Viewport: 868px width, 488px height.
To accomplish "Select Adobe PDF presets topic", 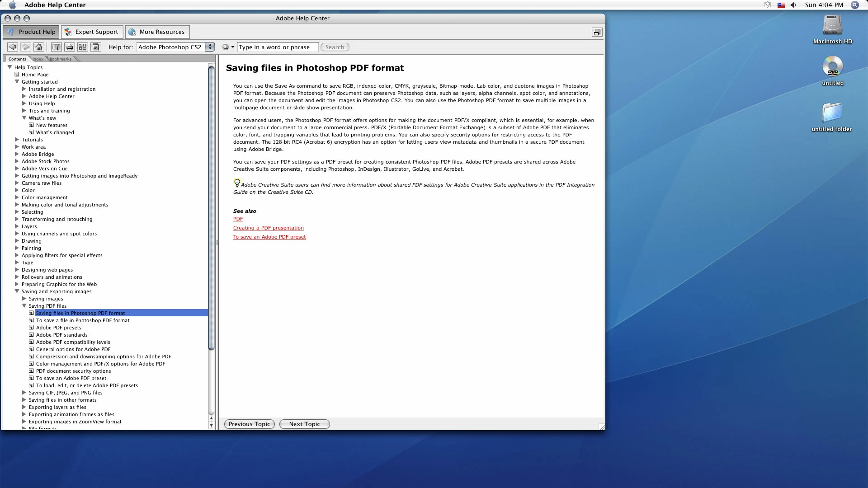I will tap(59, 328).
